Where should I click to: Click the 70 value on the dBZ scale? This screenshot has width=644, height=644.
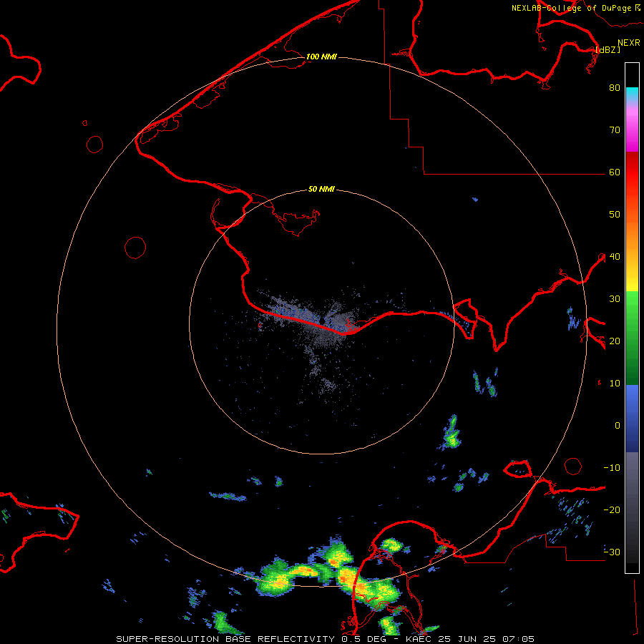pos(615,130)
